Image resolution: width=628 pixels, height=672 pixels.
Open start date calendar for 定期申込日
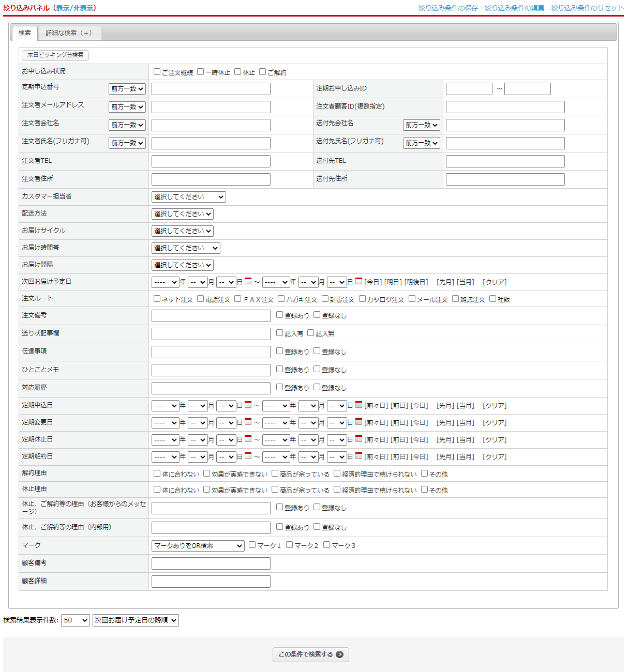pos(248,405)
